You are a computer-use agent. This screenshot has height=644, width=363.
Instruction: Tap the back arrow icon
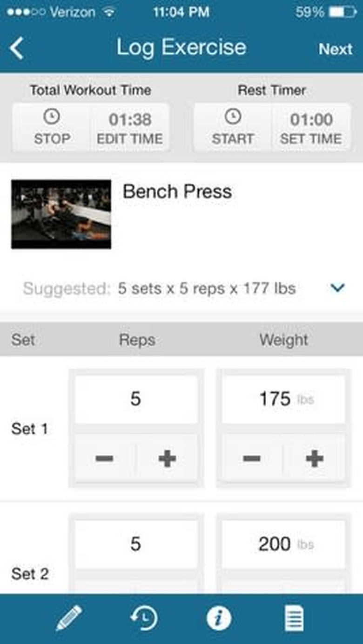pyautogui.click(x=17, y=48)
